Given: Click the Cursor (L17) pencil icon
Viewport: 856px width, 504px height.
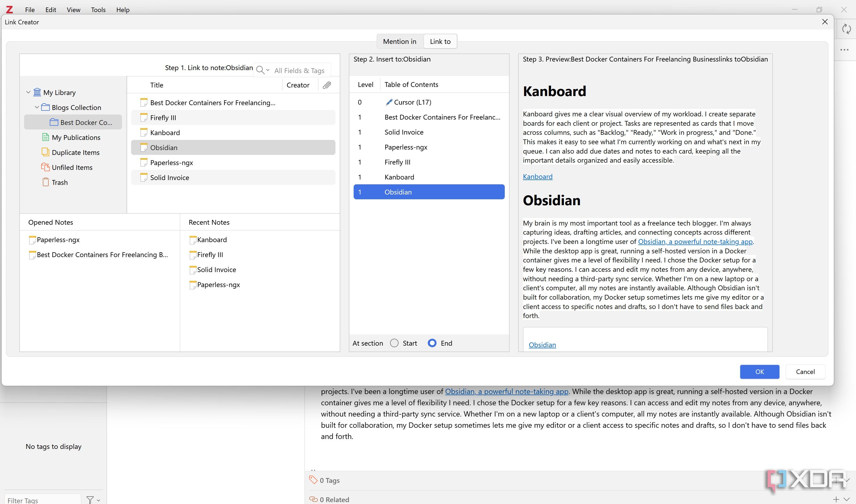Looking at the screenshot, I should 389,102.
